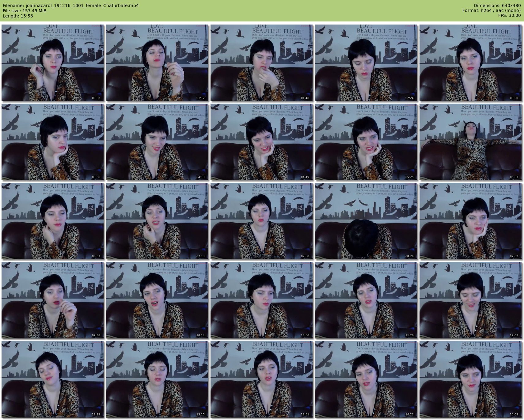Click the frame timestamped 07:13
Image resolution: width=524 pixels, height=420 pixels.
157,221
